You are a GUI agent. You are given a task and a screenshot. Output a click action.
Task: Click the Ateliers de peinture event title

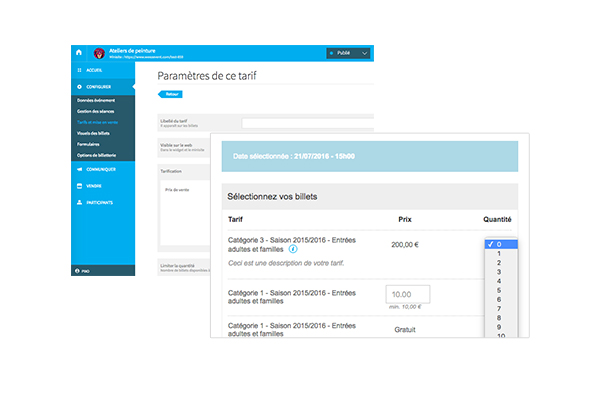pos(132,51)
